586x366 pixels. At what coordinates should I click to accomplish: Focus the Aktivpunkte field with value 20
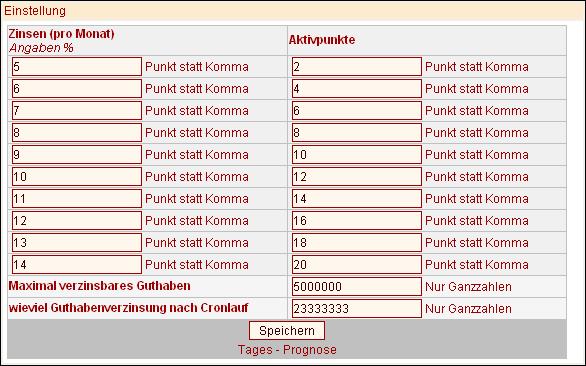point(357,265)
